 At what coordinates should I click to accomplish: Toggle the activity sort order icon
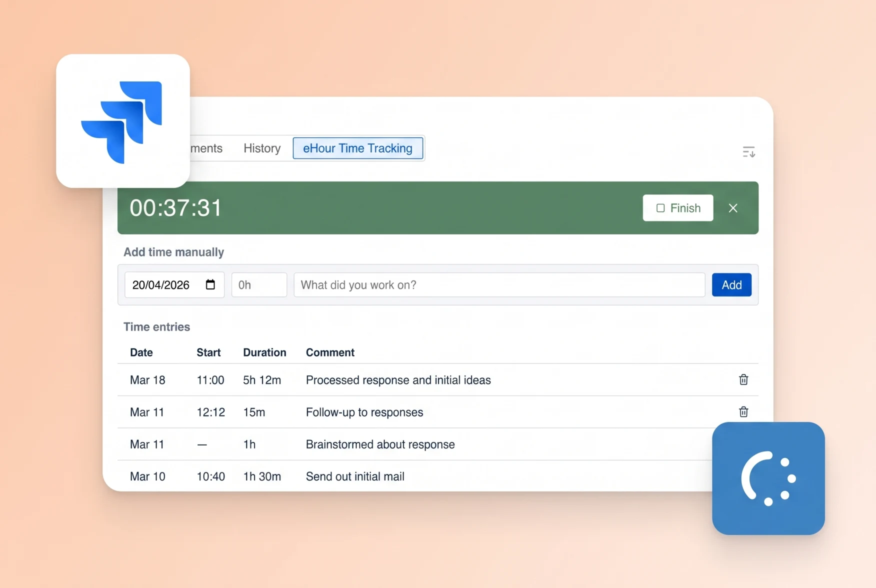[x=748, y=152]
